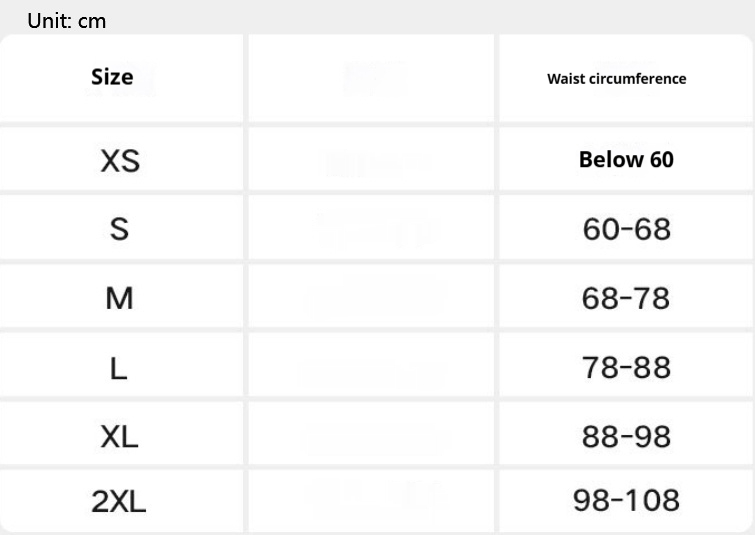755x535 pixels.
Task: Select the 'Size' column header
Action: pos(112,77)
